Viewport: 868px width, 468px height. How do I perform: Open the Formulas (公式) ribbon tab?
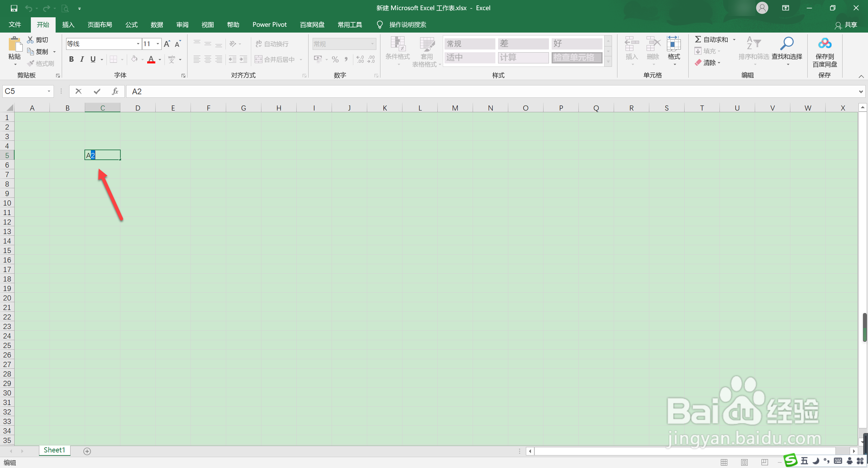132,25
